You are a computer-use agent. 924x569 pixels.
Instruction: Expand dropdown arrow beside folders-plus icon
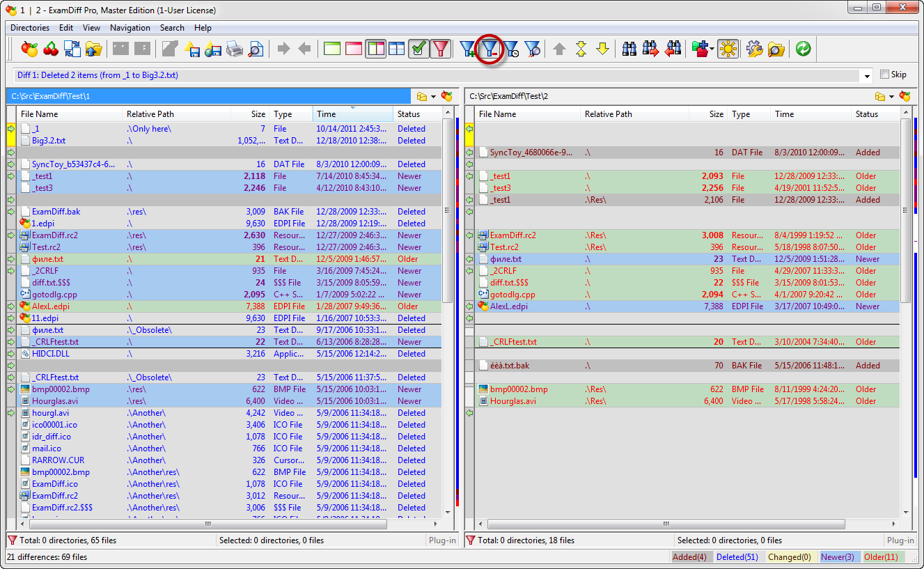[712, 49]
